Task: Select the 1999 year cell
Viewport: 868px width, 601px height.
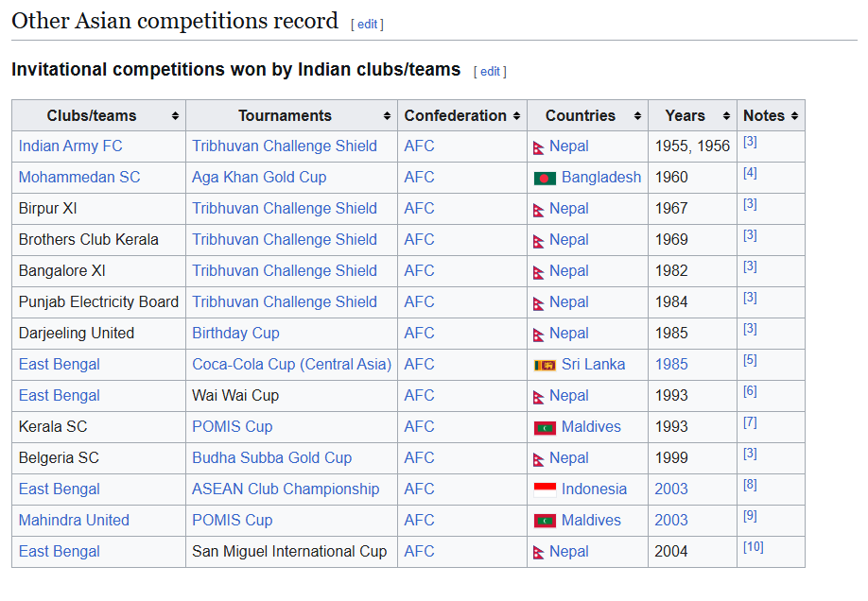Action: pos(692,457)
